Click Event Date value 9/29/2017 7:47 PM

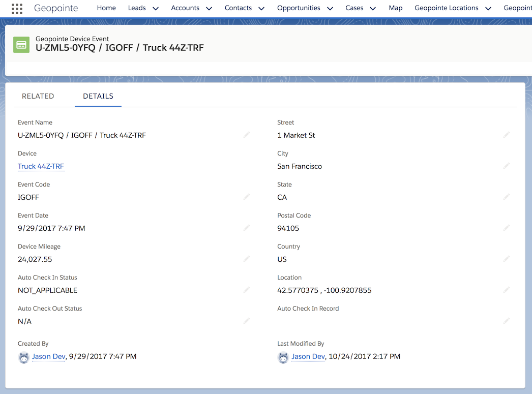[x=51, y=228]
